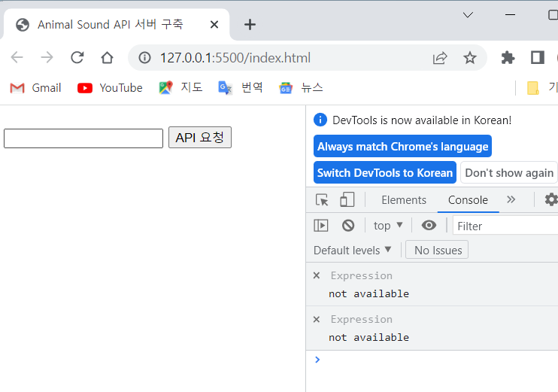Go forward using the forward arrow

pyautogui.click(x=47, y=57)
